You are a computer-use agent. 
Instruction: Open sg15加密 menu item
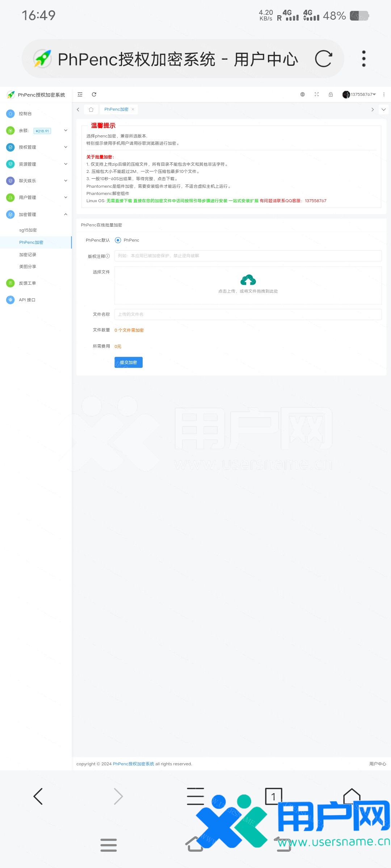tap(28, 230)
